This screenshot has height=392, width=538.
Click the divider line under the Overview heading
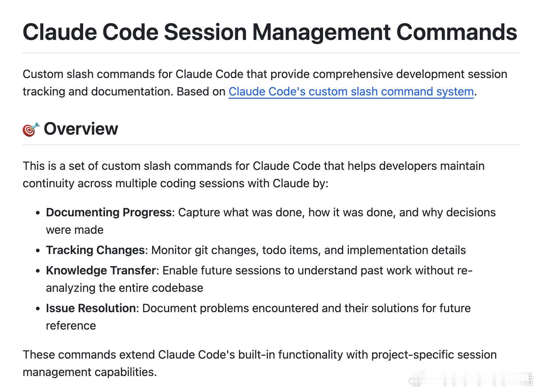pos(272,145)
